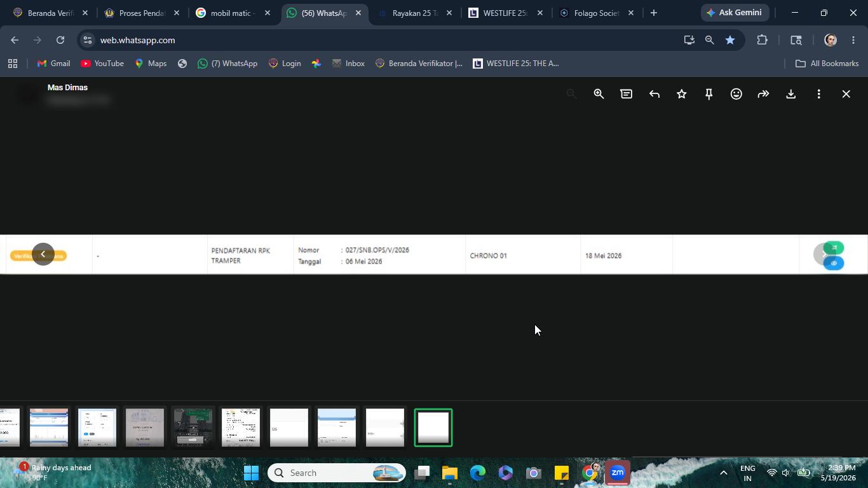Open File Explorer from the taskbar
868x488 pixels.
coord(450,473)
